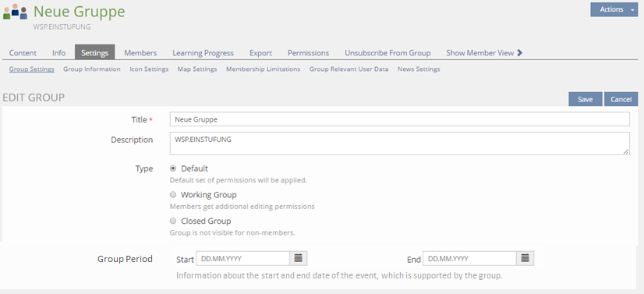Select the Closed Group radio button
The width and height of the screenshot is (644, 294).
coord(173,221)
